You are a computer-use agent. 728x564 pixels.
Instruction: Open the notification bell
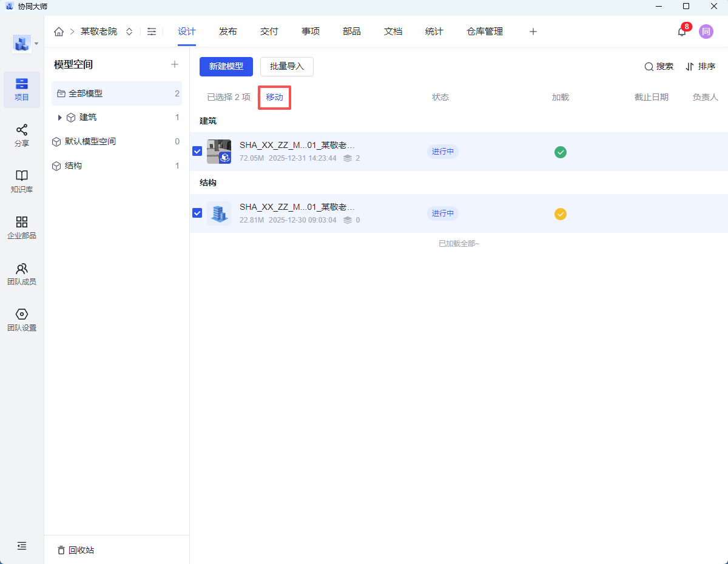(x=682, y=32)
